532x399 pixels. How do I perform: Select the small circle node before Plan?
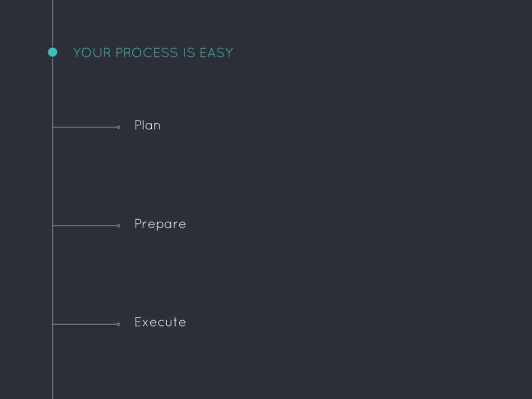point(118,127)
